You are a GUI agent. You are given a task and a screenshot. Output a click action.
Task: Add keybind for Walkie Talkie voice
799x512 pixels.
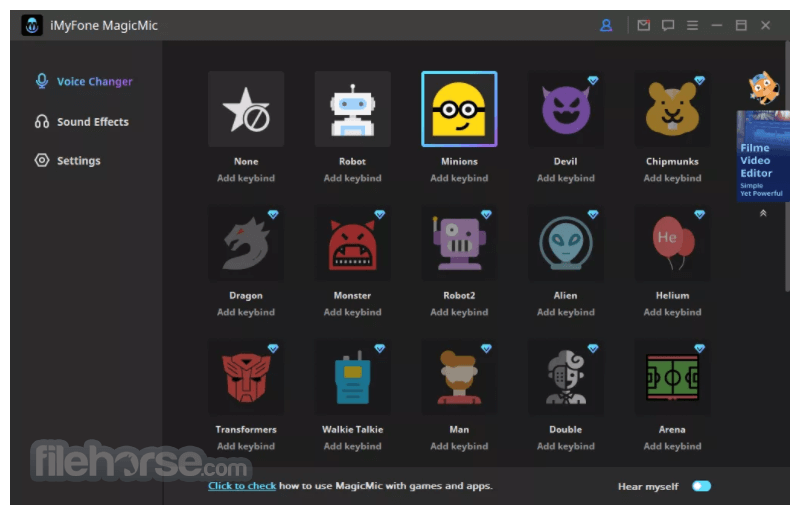353,446
